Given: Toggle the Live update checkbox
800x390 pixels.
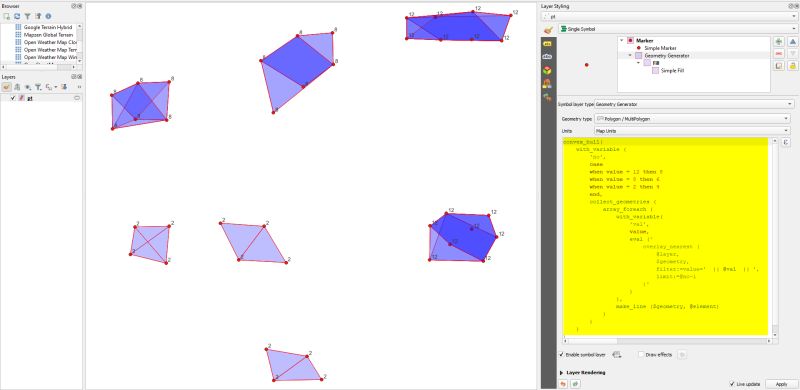Looking at the screenshot, I should (733, 383).
